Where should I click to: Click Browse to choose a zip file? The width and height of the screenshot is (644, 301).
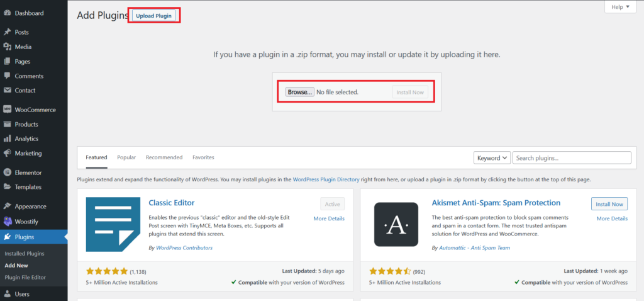pos(300,92)
